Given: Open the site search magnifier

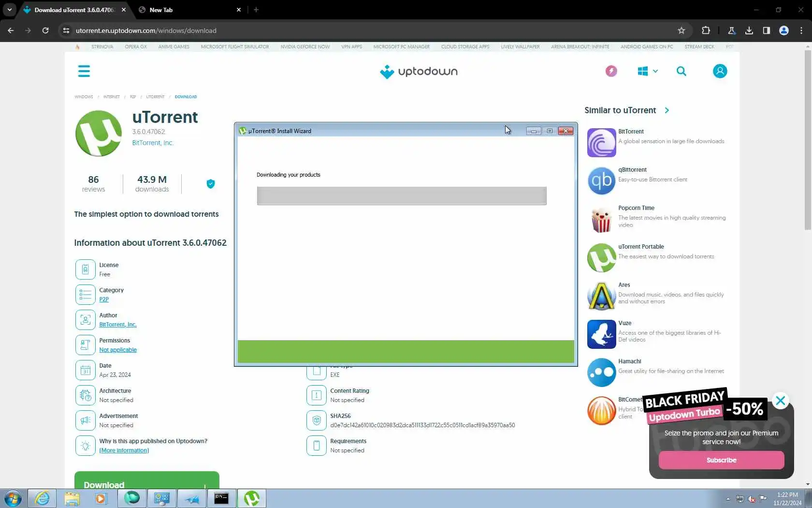Looking at the screenshot, I should [681, 71].
